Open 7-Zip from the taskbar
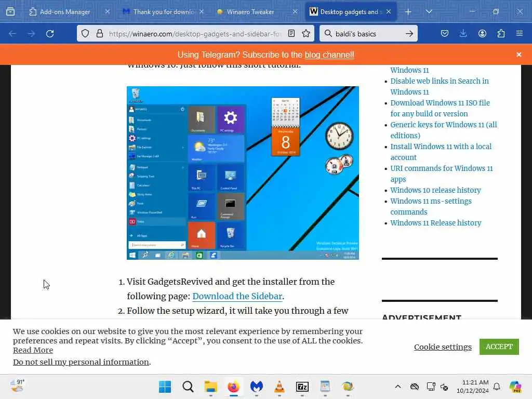Screen dimensions: 532x399 point(302,387)
